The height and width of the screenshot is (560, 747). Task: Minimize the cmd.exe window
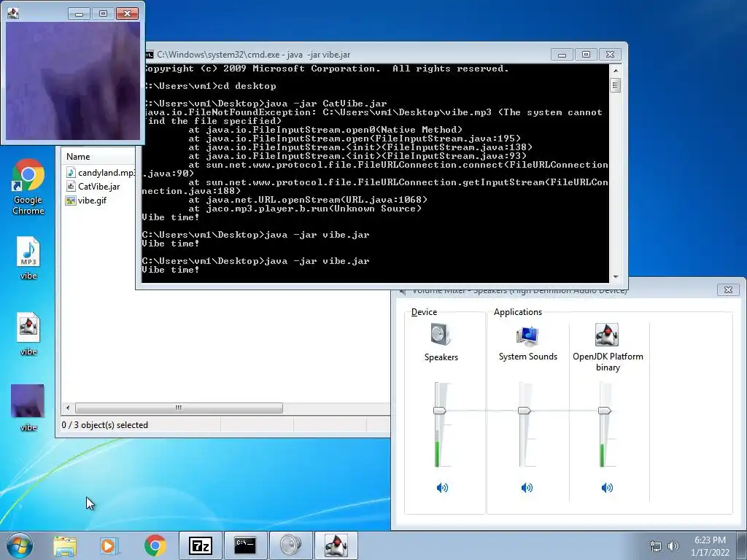[x=562, y=55]
